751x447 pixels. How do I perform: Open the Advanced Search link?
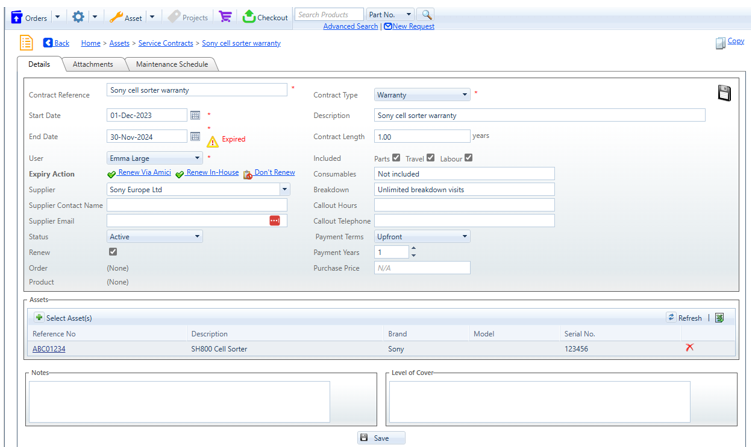tap(350, 26)
